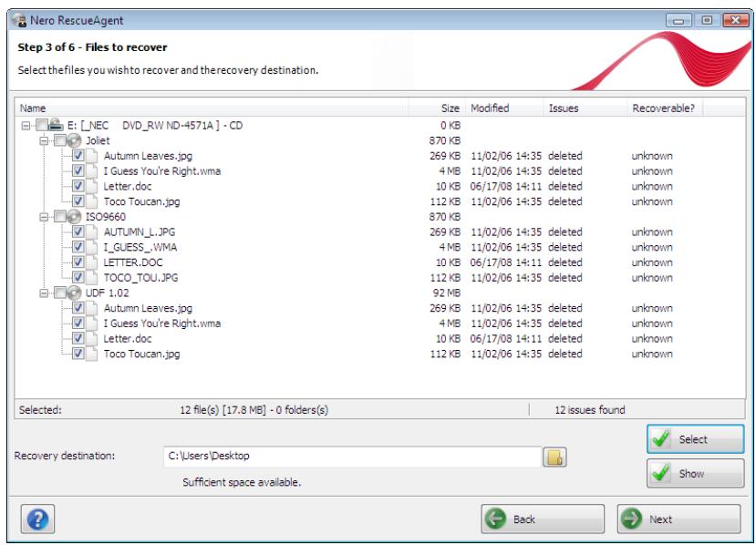
Task: Click the browse folder icon beside the destination field
Action: (554, 457)
